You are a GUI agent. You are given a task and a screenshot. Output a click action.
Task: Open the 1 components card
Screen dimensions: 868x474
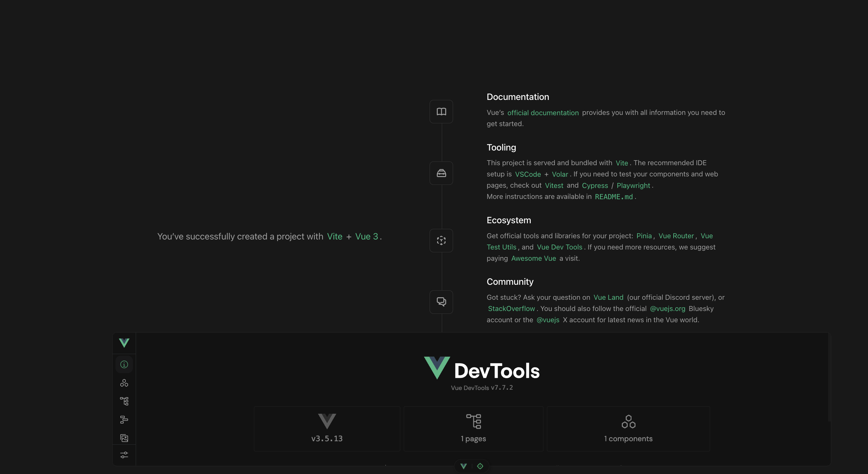[628, 429]
